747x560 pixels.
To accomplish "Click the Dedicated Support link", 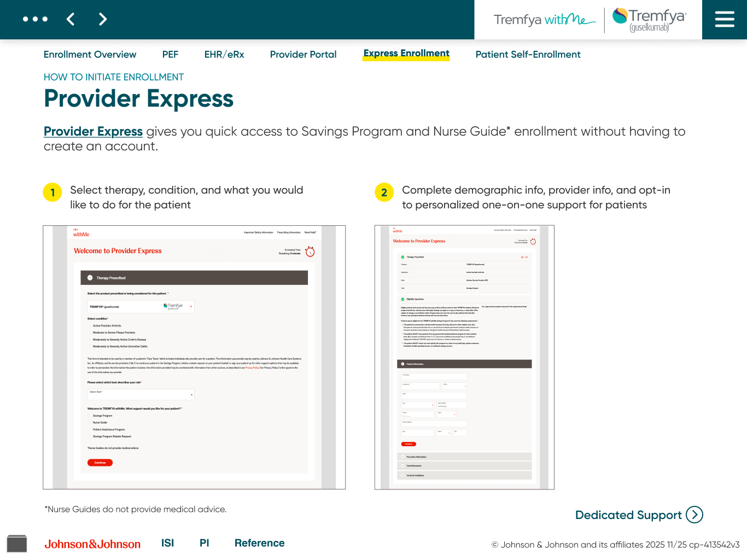I will pos(628,515).
